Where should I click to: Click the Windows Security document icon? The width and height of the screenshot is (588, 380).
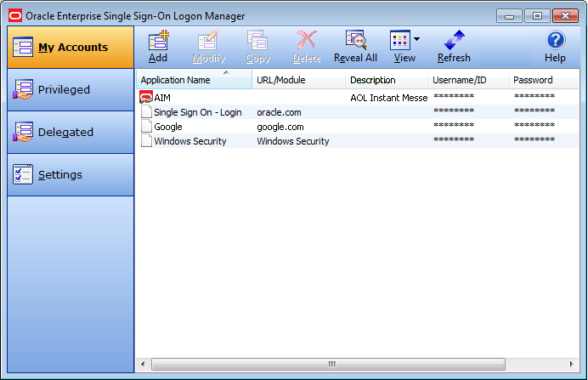tap(146, 140)
